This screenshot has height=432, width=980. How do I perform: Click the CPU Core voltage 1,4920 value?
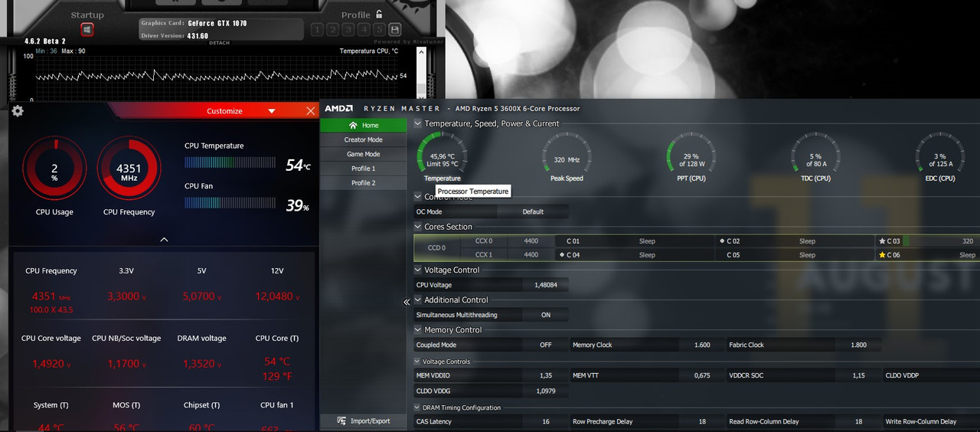51,364
